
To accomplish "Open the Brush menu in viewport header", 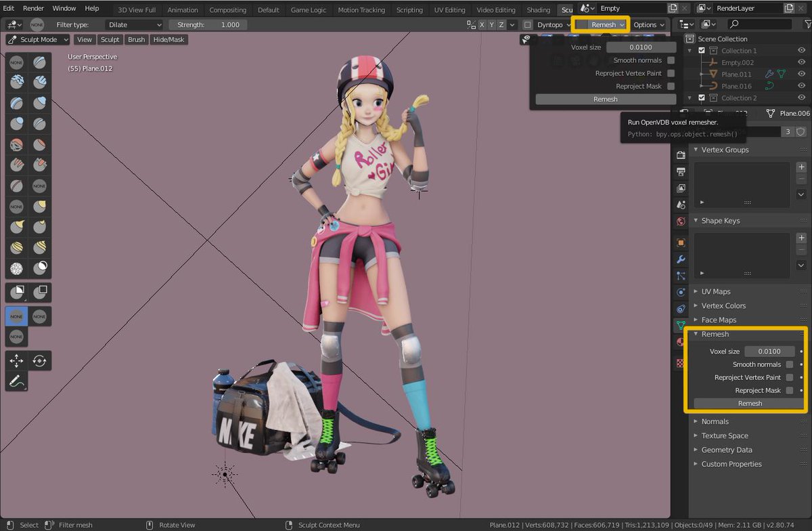I will click(x=137, y=39).
